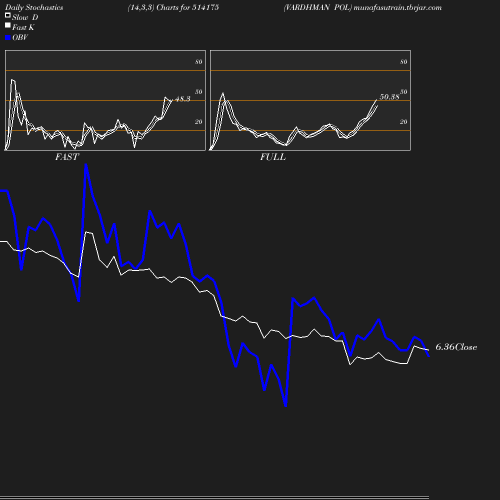Click '(14,3,3) Charts for 514175' heading
This screenshot has width=500, height=500.
click(x=173, y=7)
